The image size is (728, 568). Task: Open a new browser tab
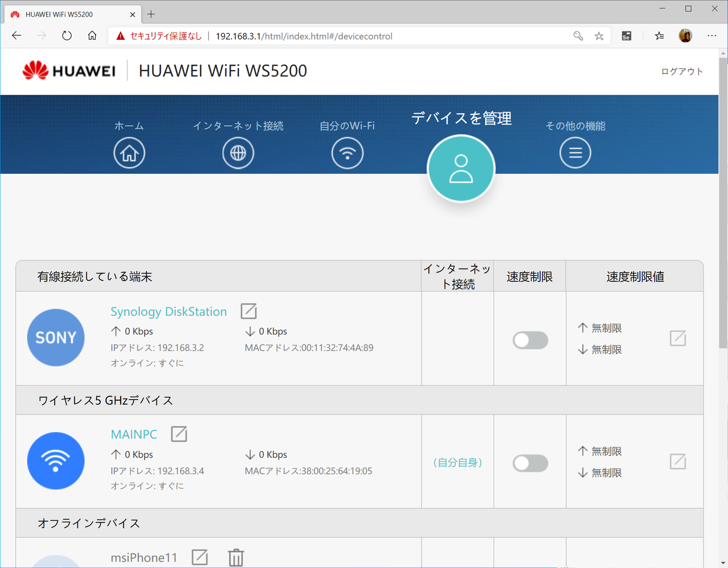click(x=151, y=14)
